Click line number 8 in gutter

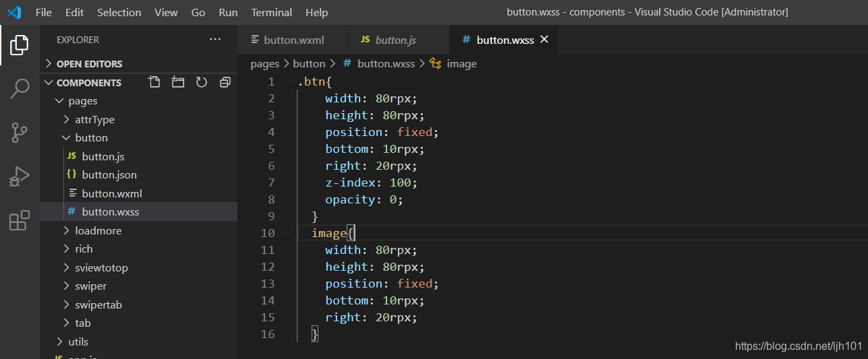(x=271, y=199)
